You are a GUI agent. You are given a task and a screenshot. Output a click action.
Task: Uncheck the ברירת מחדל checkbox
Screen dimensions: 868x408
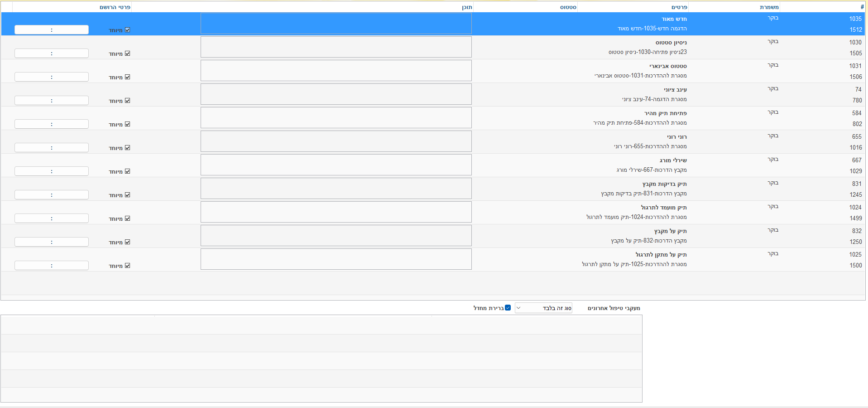(x=508, y=308)
